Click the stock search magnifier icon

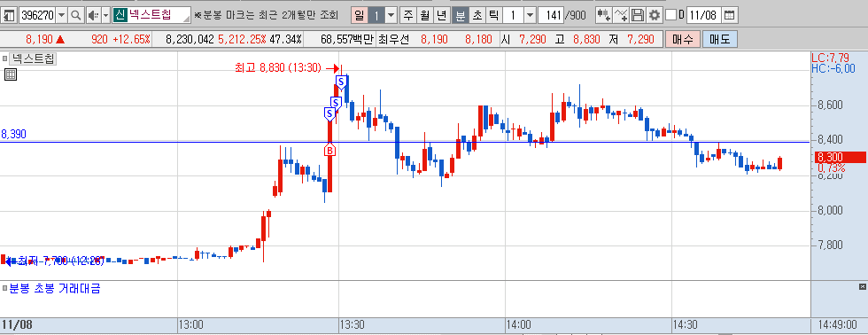click(x=76, y=15)
